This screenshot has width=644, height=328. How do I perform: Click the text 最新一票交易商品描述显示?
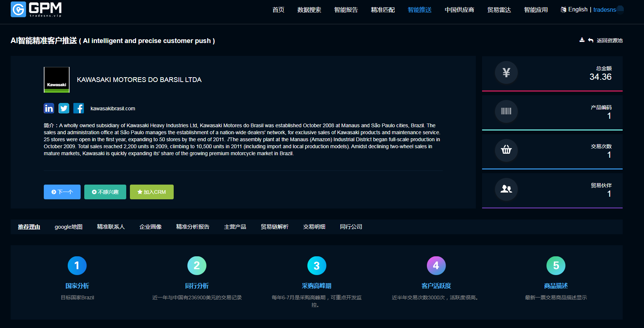click(556, 297)
